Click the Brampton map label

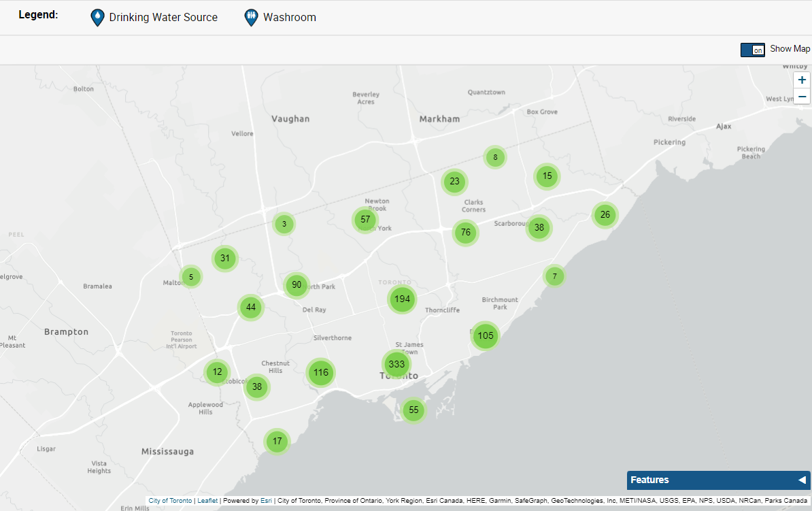click(66, 331)
